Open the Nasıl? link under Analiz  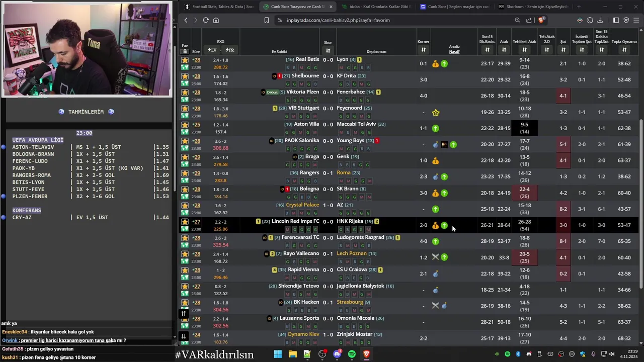[454, 51]
